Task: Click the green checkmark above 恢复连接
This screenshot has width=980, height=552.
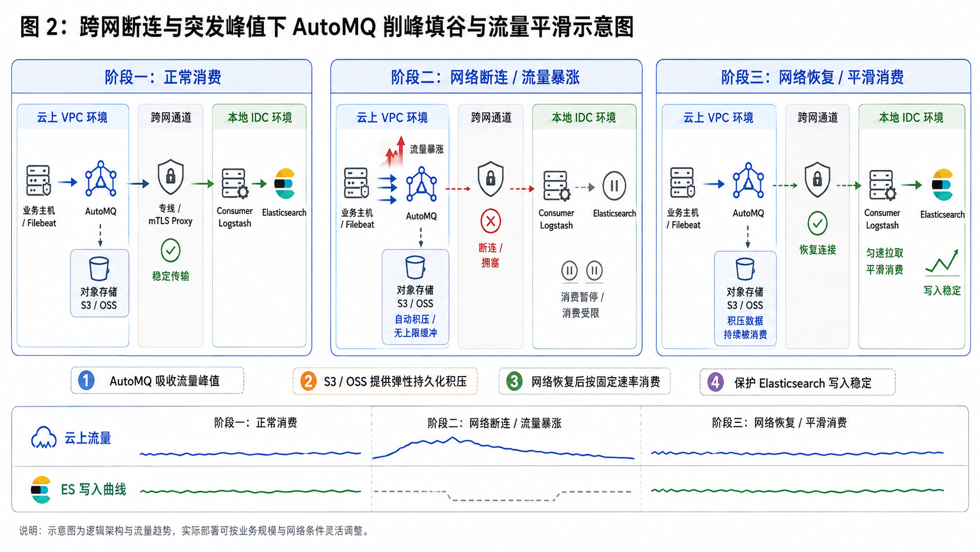Action: pyautogui.click(x=817, y=223)
